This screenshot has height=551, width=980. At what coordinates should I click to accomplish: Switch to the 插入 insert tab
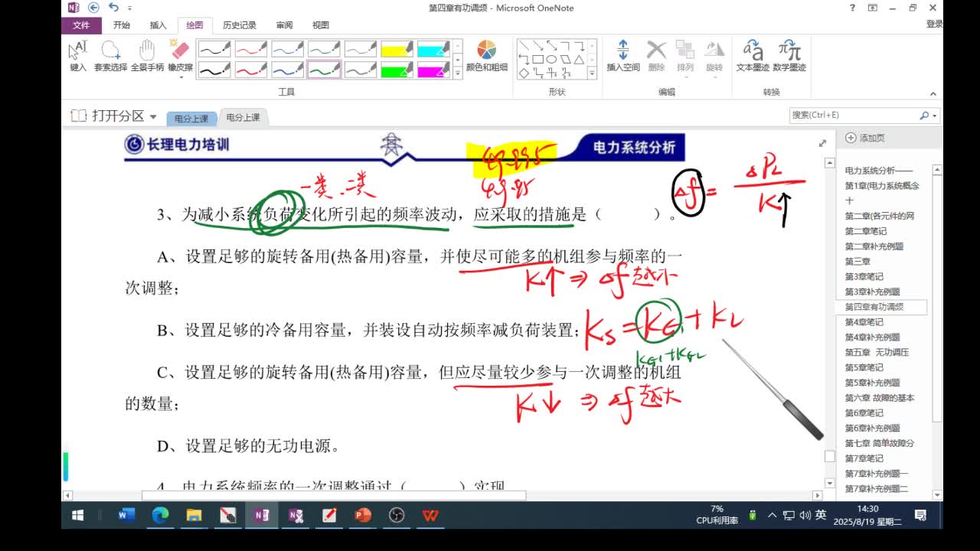(x=158, y=25)
